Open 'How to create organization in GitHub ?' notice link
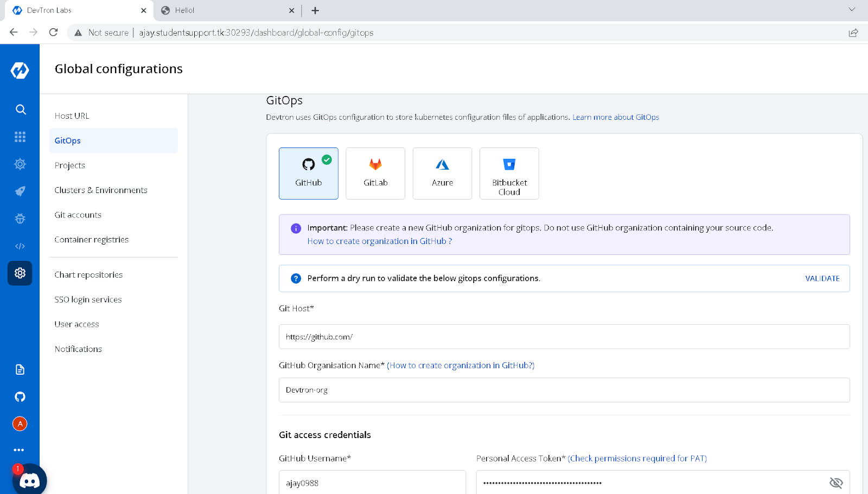Image resolution: width=868 pixels, height=494 pixels. pyautogui.click(x=380, y=241)
